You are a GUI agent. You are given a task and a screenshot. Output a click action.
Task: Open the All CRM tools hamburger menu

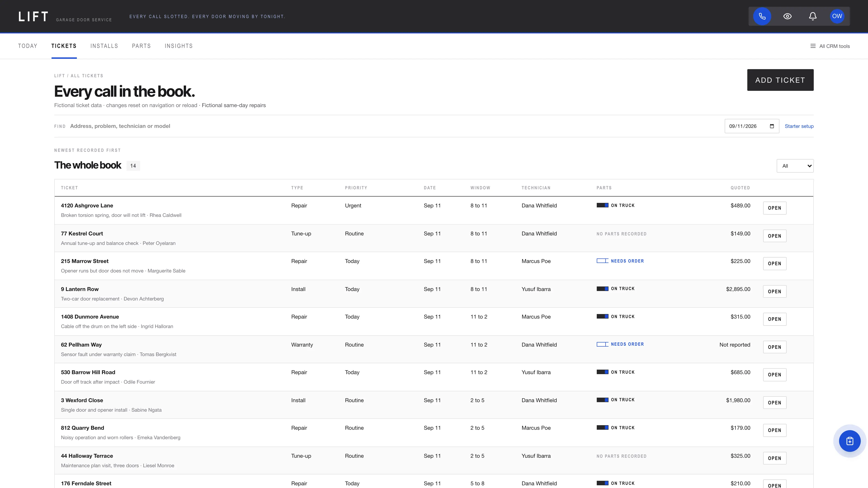coord(830,46)
